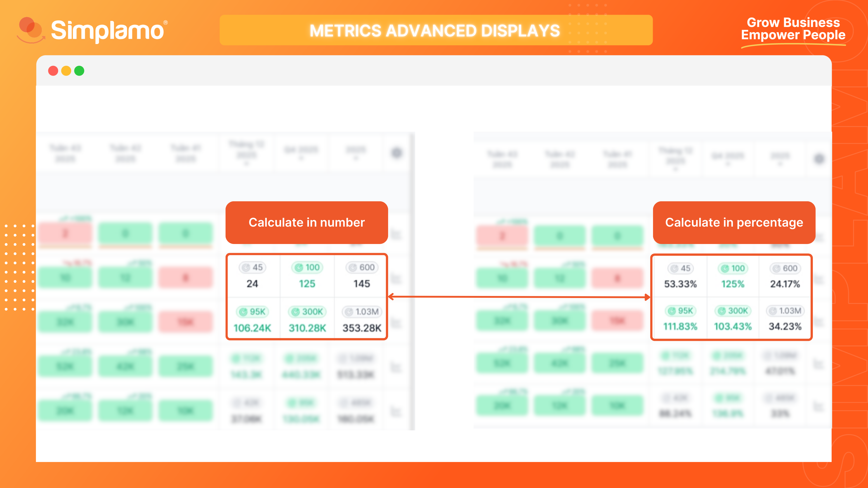The width and height of the screenshot is (868, 488).
Task: Click the value 145 under the 600 target
Action: (x=362, y=284)
